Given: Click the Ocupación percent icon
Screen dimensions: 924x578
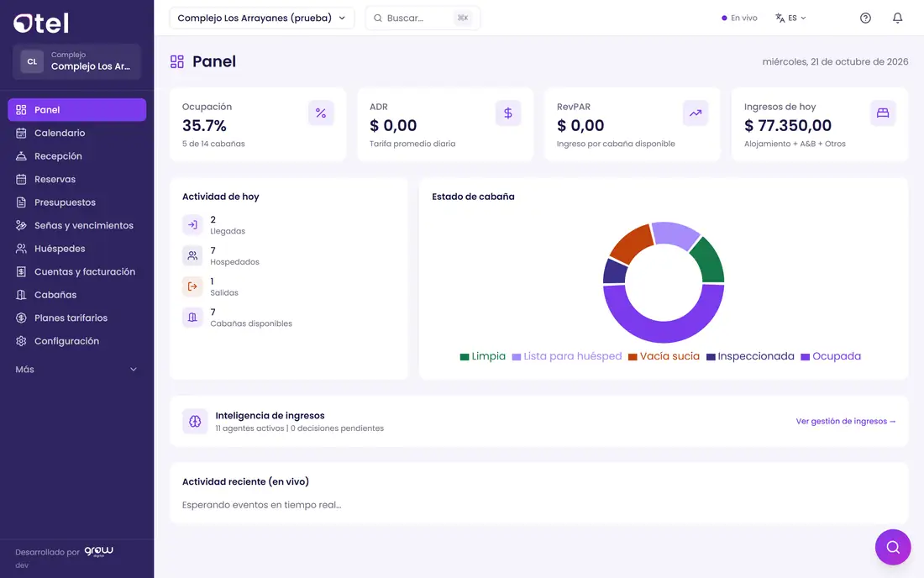Looking at the screenshot, I should click(x=321, y=113).
